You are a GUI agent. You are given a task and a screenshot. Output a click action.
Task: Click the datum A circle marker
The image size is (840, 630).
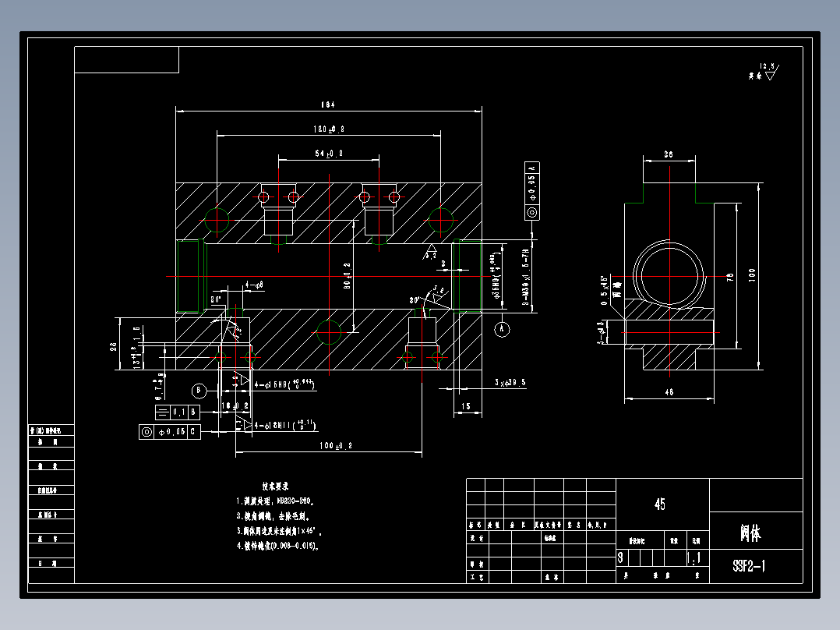[502, 329]
